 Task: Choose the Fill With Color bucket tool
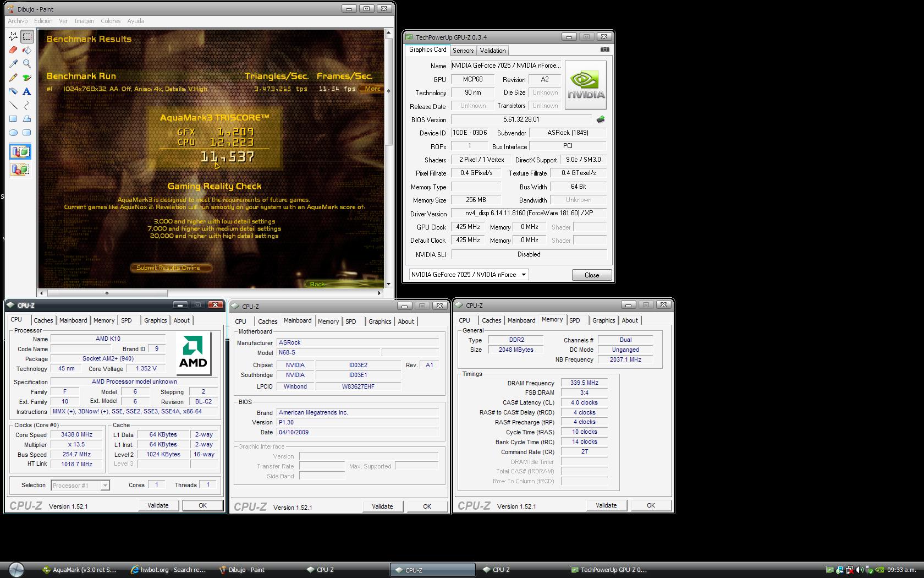(x=27, y=50)
